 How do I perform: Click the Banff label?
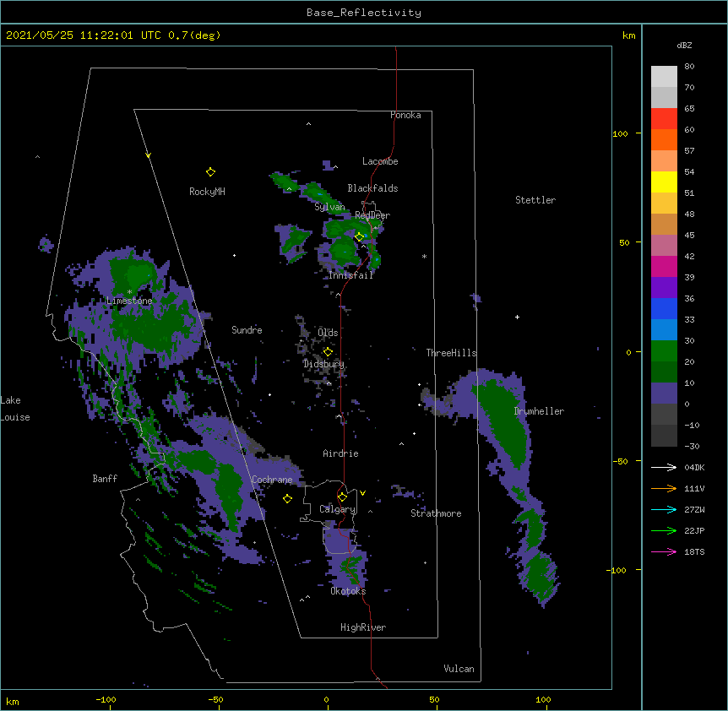click(x=105, y=479)
